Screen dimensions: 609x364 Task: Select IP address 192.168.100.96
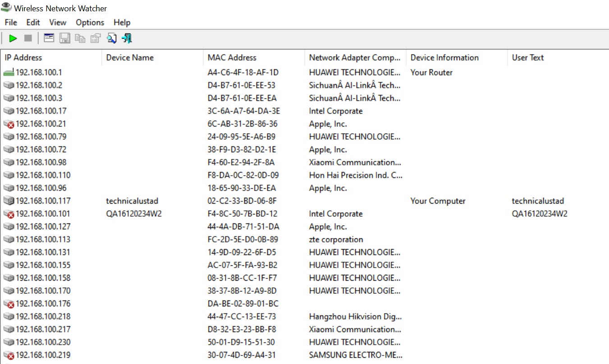41,188
